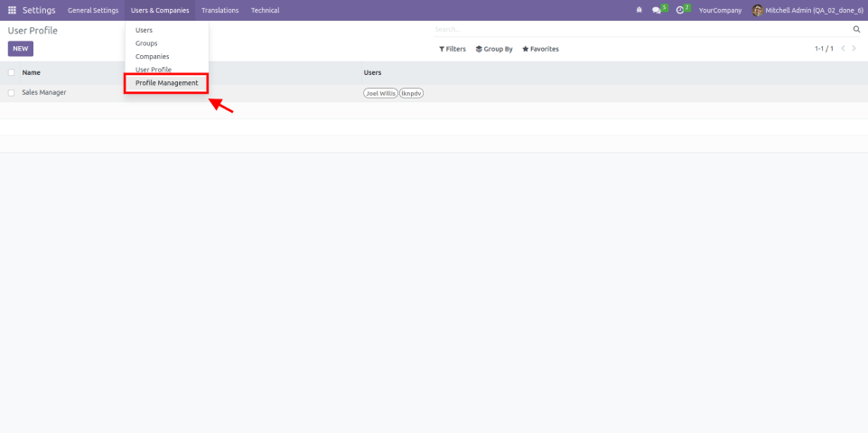Click the search magnifier icon
This screenshot has height=433, width=868.
point(857,30)
